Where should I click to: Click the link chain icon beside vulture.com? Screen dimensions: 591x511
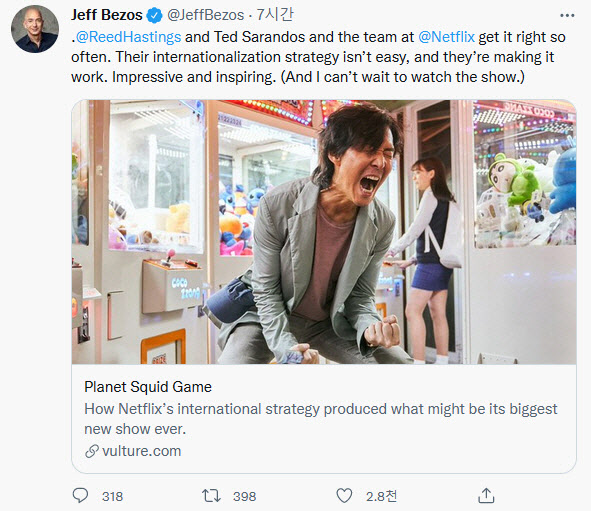92,451
